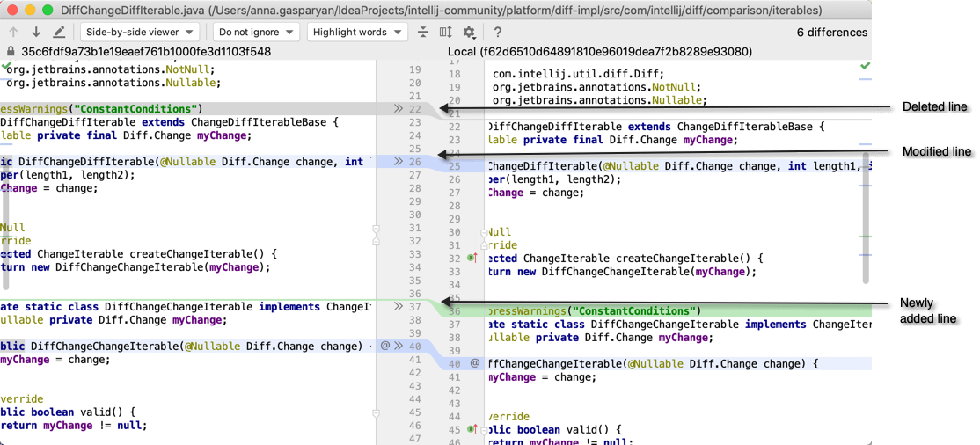This screenshot has width=980, height=445.
Task: Click the 6 differences counter
Action: coord(832,33)
